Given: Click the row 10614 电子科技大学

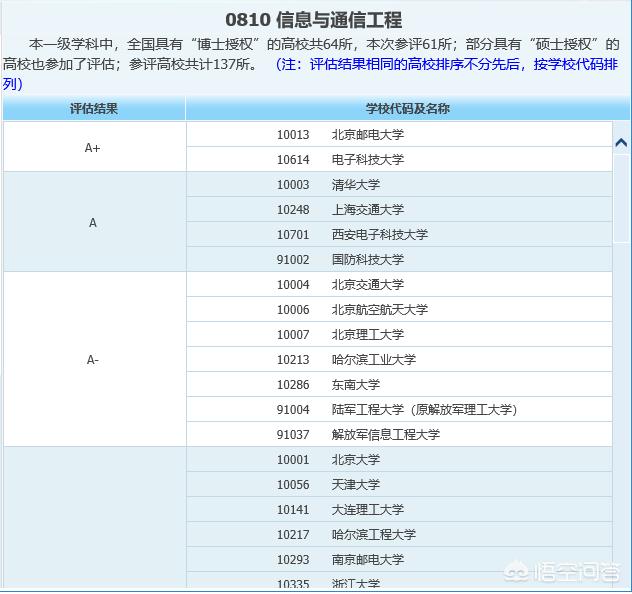Looking at the screenshot, I should (x=399, y=159).
